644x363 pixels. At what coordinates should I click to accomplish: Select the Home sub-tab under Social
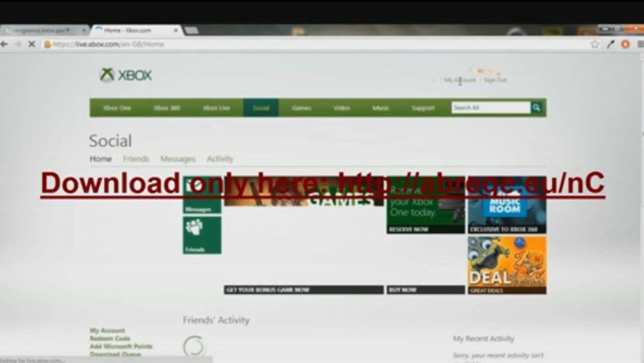click(x=101, y=159)
